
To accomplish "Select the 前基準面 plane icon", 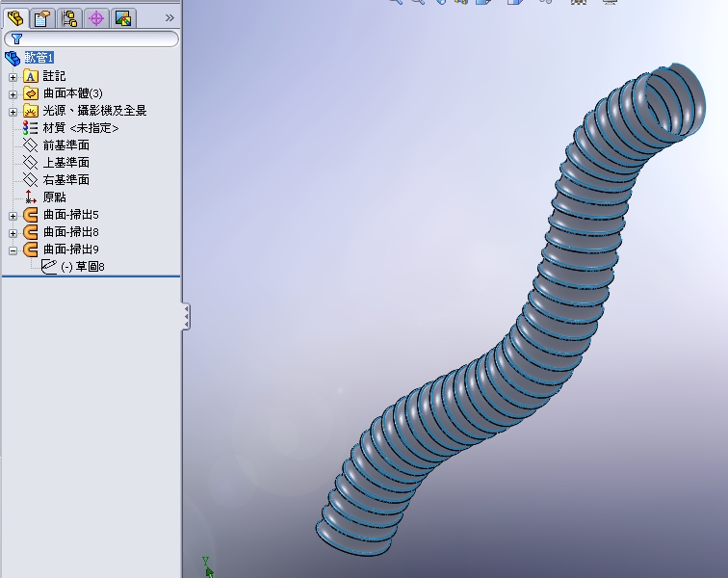I will pos(31,145).
